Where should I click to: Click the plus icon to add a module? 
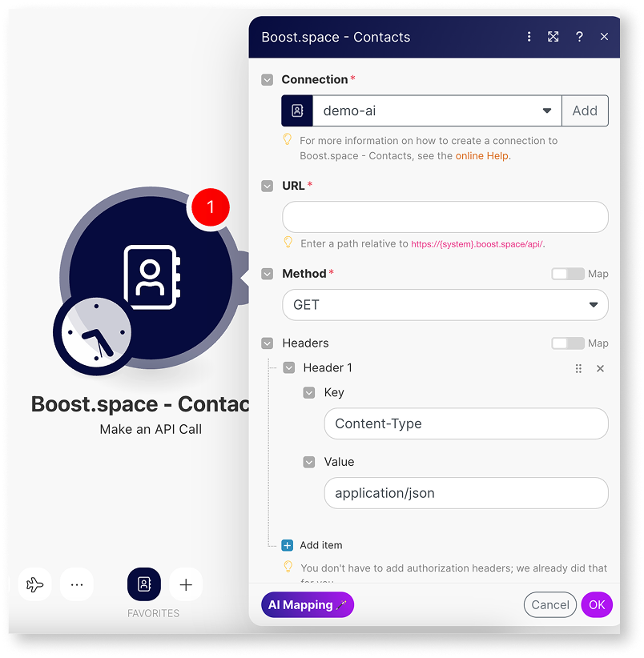186,584
